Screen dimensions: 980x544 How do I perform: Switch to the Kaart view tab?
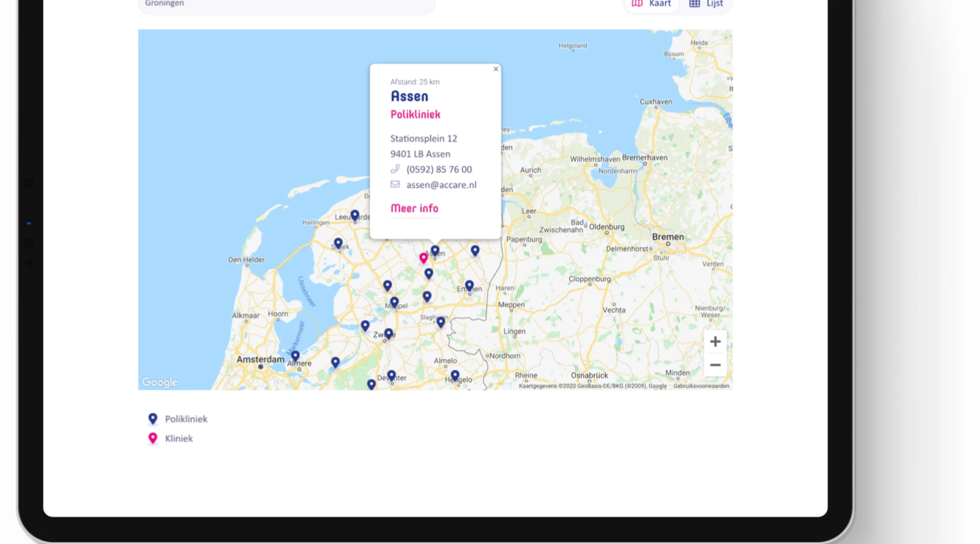(x=652, y=4)
